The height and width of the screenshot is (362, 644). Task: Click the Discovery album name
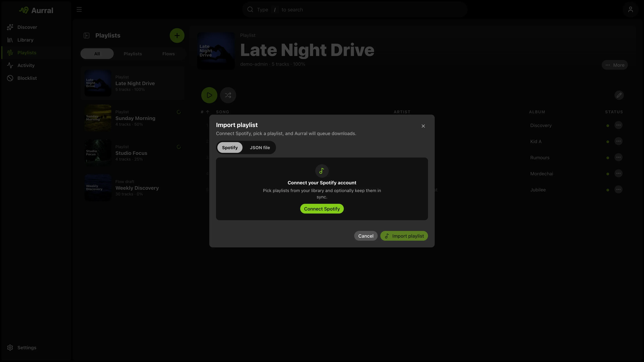[x=541, y=125]
